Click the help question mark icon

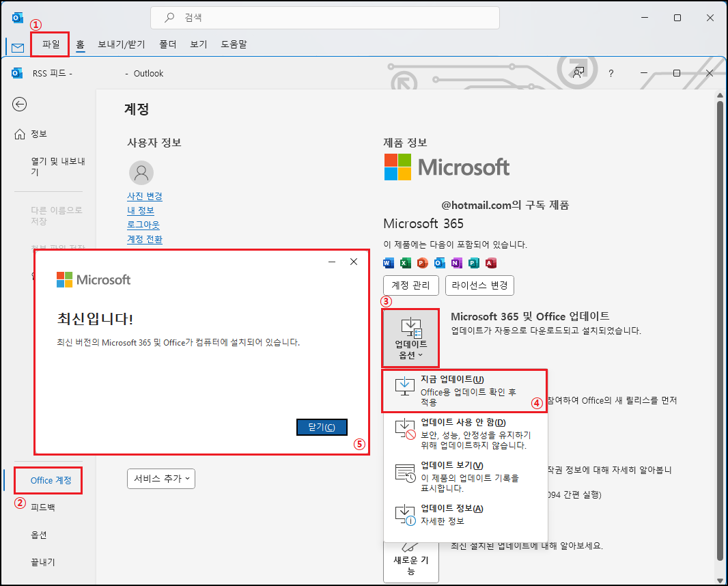611,73
